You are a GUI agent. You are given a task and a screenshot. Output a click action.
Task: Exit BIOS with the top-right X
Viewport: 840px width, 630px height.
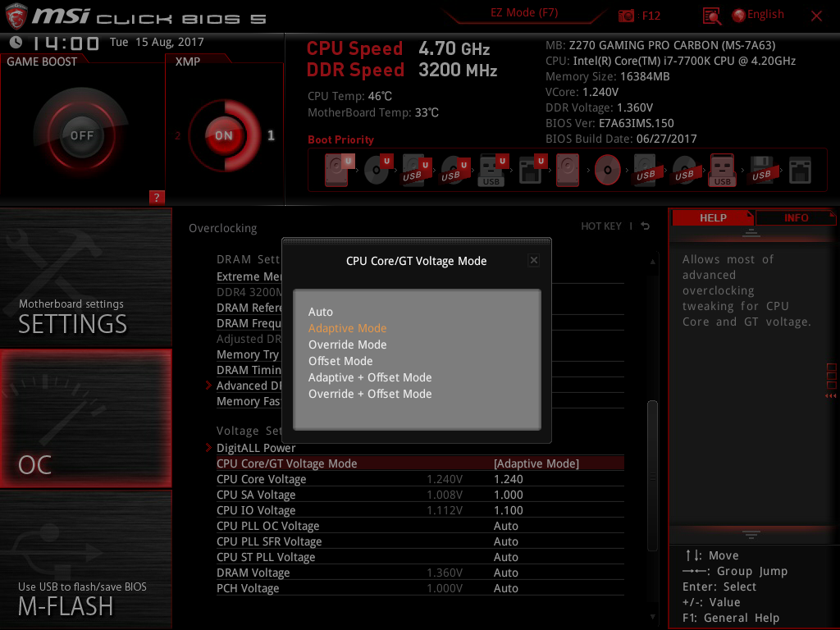pyautogui.click(x=816, y=16)
